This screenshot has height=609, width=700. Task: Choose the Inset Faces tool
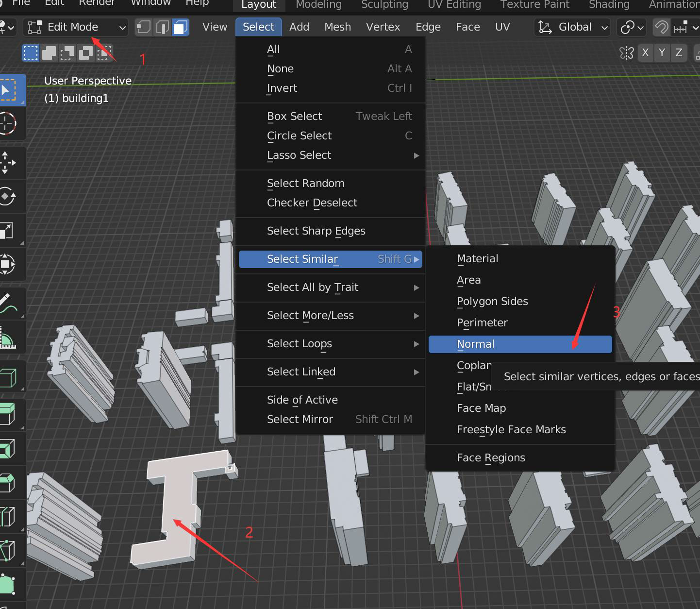(x=8, y=448)
